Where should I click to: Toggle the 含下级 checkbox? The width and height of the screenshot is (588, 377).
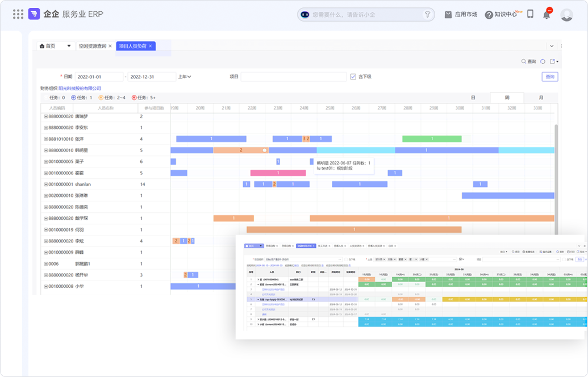pos(353,77)
